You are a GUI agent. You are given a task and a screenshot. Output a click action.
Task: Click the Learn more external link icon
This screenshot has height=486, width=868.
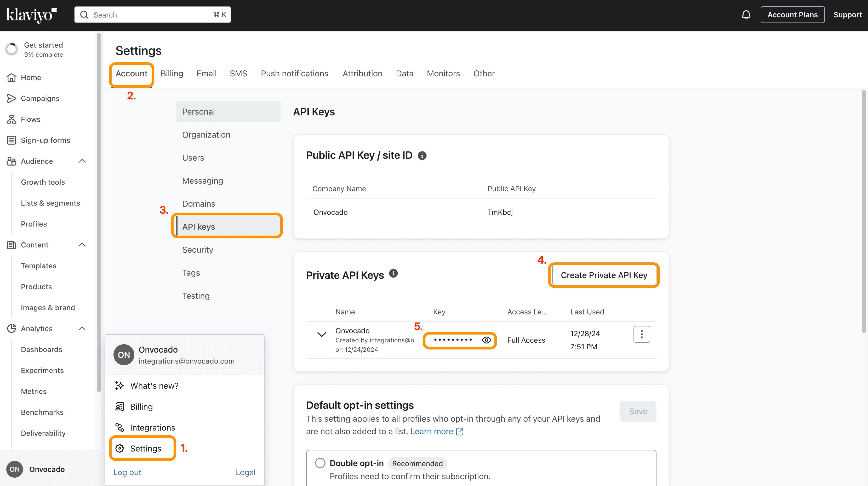(460, 432)
